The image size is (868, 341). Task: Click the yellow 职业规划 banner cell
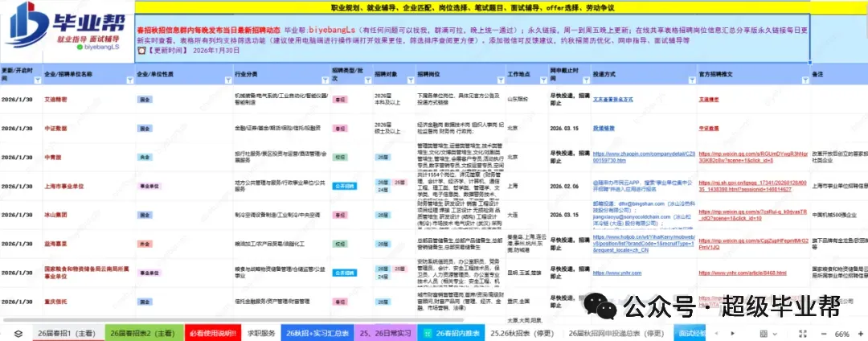473,8
